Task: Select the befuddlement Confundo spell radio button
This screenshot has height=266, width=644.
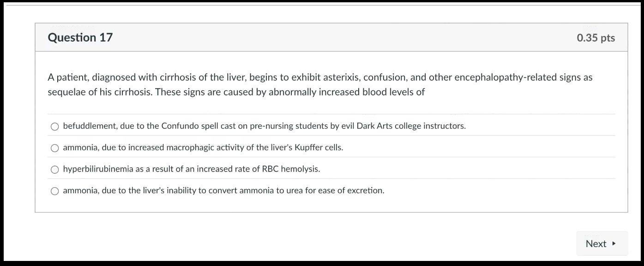Action: pyautogui.click(x=54, y=126)
